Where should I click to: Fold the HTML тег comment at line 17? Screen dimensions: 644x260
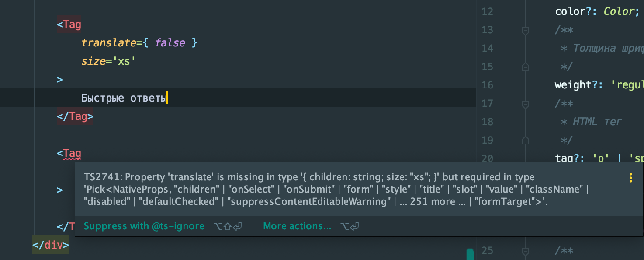point(526,104)
